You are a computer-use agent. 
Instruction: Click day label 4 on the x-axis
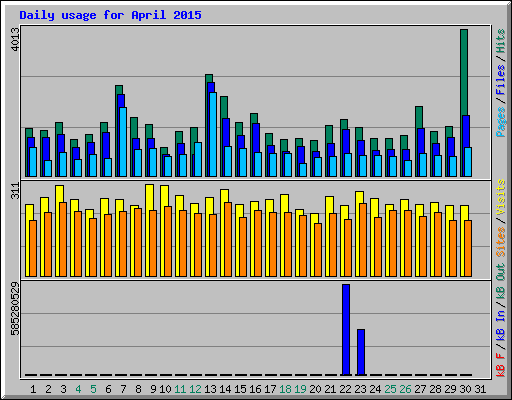coord(78,389)
